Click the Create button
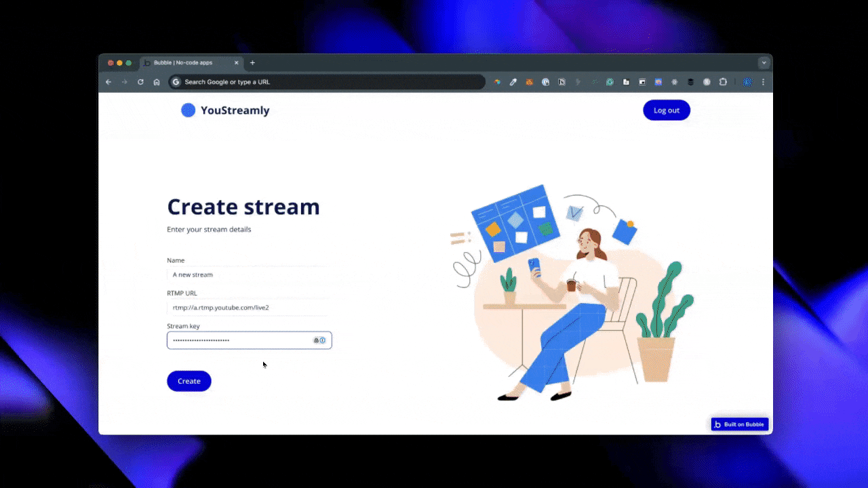868x488 pixels. pos(189,381)
